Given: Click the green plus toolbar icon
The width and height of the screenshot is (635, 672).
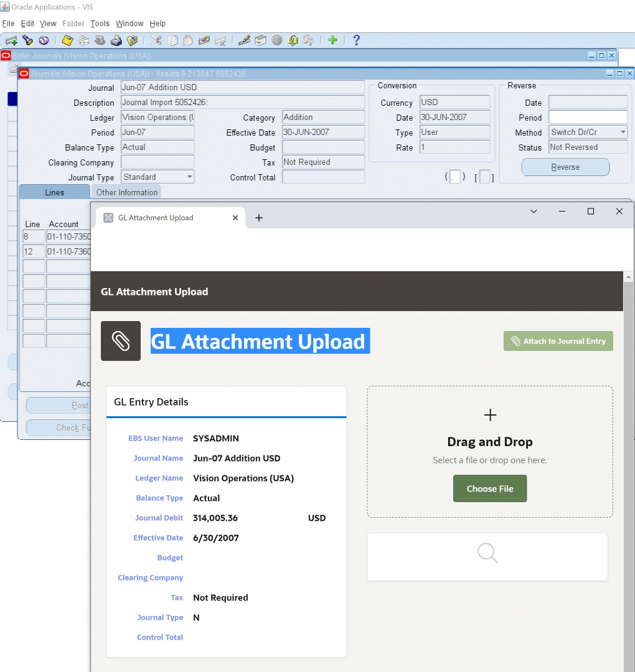Looking at the screenshot, I should point(332,40).
